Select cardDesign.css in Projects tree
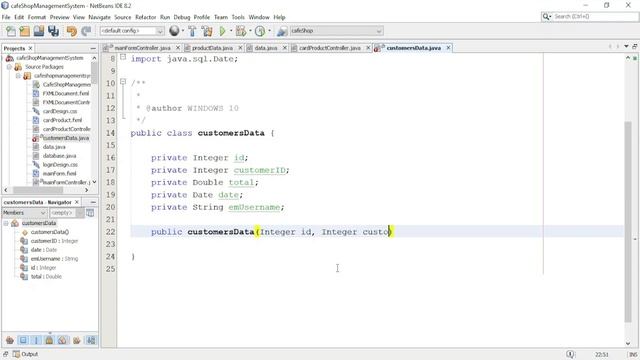This screenshot has width=640, height=360. (x=60, y=111)
